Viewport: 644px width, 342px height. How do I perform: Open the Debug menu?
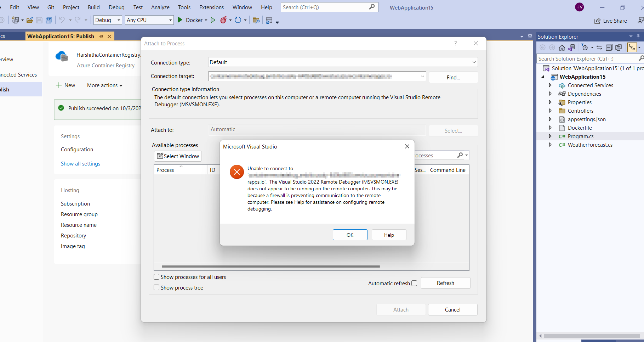[x=116, y=7]
